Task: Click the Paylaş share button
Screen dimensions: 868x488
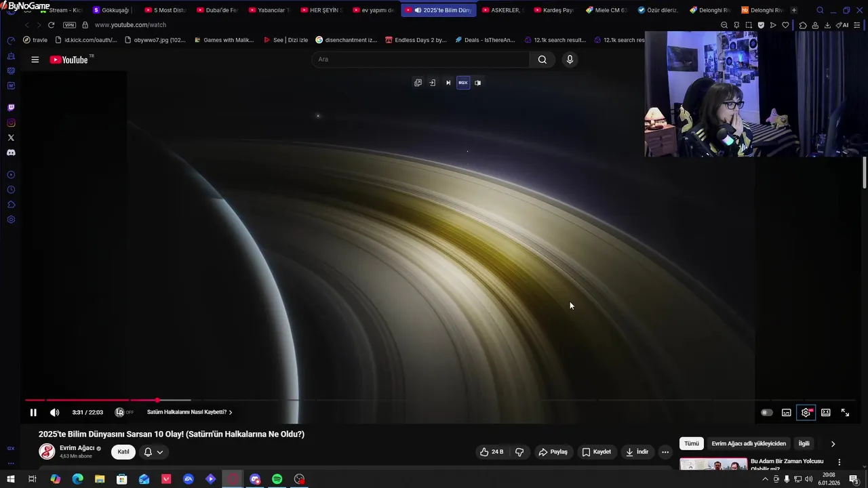Action: click(553, 452)
